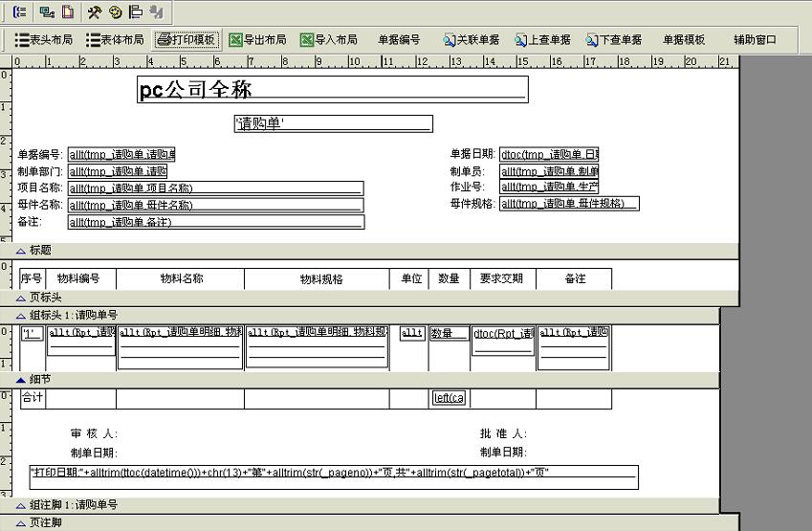Open the 单据编号 menu item
This screenshot has height=531, width=812.
coord(399,40)
